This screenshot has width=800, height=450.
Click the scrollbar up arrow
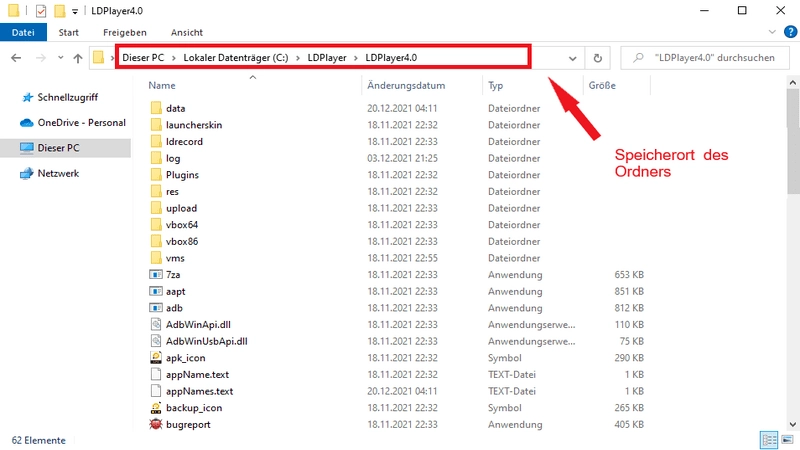coord(793,82)
